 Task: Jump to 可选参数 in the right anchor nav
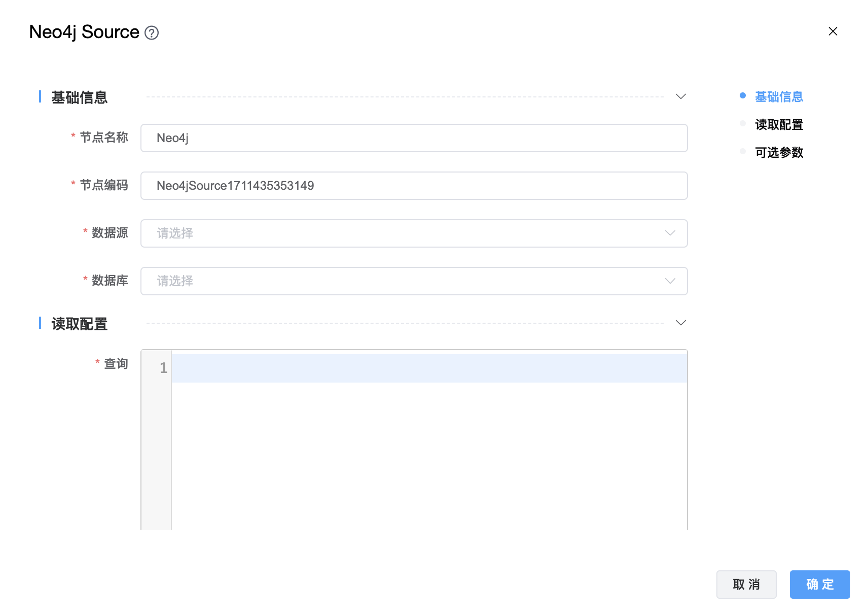click(x=778, y=153)
